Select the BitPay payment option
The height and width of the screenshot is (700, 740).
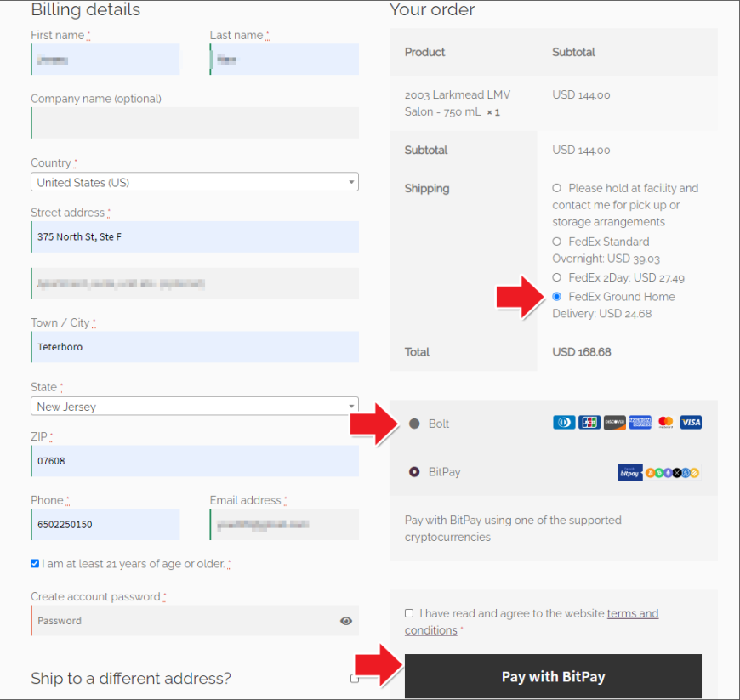click(x=414, y=471)
